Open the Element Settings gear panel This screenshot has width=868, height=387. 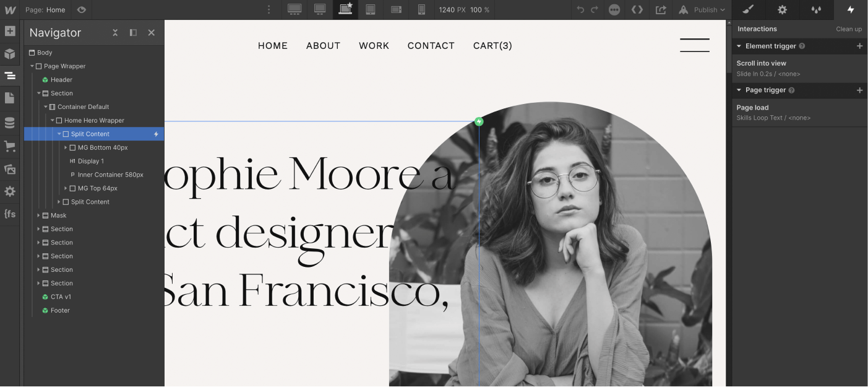(x=781, y=9)
